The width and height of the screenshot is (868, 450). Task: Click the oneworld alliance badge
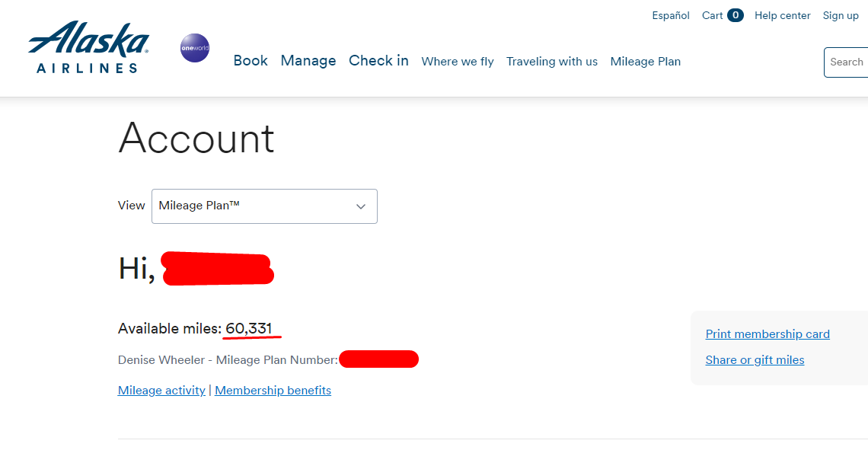[x=195, y=48]
